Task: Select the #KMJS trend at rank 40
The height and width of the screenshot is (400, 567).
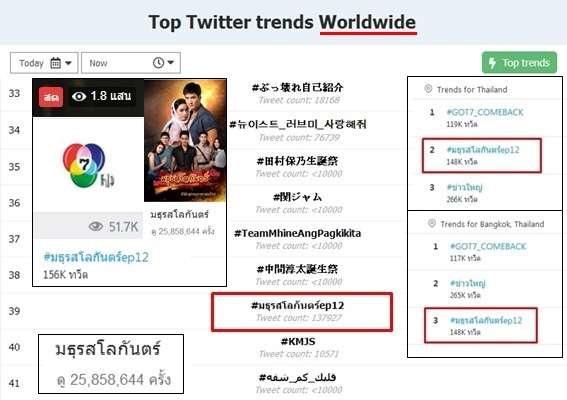Action: 298,341
